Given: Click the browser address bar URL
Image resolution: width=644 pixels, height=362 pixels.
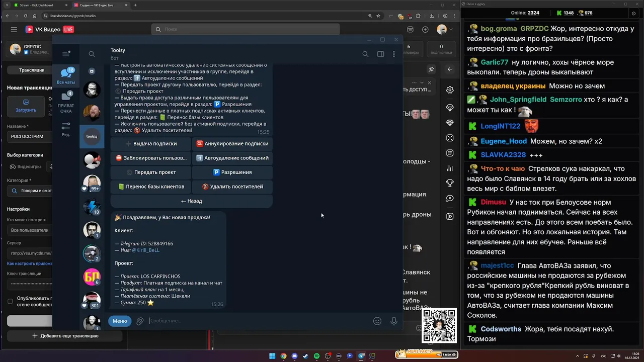Looking at the screenshot, I should (73, 16).
